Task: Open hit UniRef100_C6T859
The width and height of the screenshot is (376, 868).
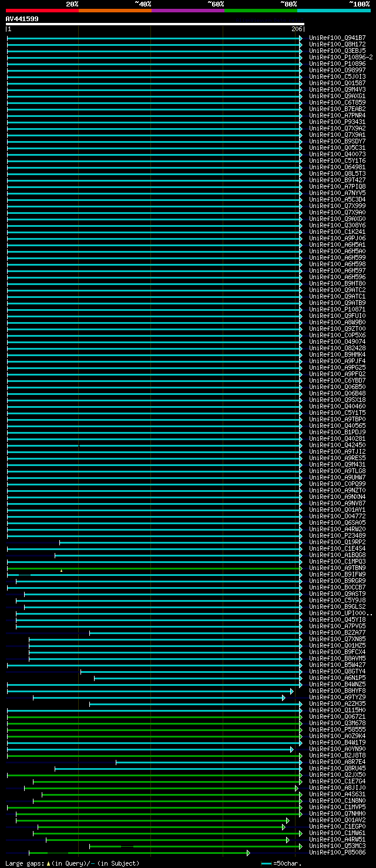Action: tap(337, 102)
